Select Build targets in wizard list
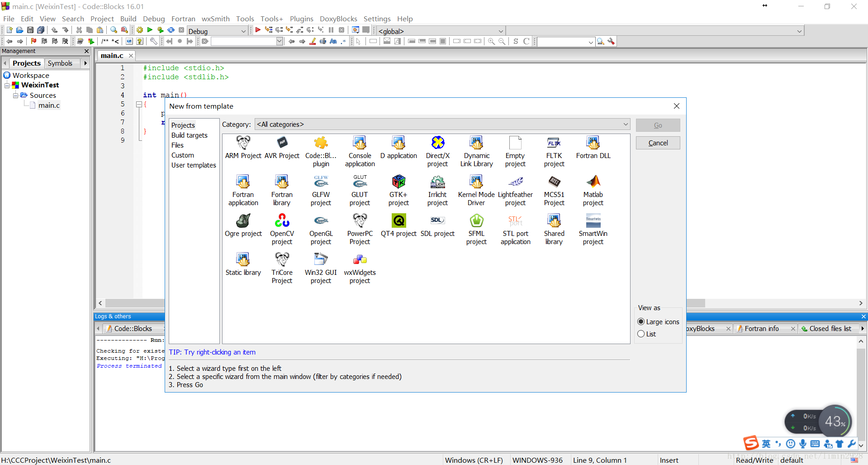The height and width of the screenshot is (465, 868). (189, 135)
